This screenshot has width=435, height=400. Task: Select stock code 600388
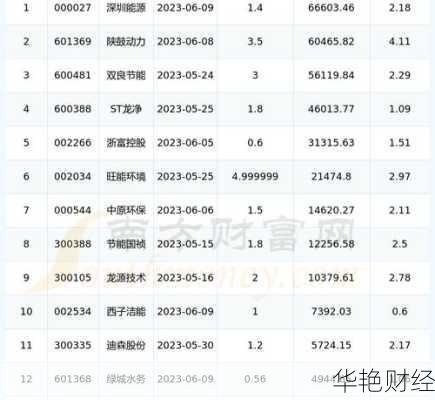(x=73, y=109)
